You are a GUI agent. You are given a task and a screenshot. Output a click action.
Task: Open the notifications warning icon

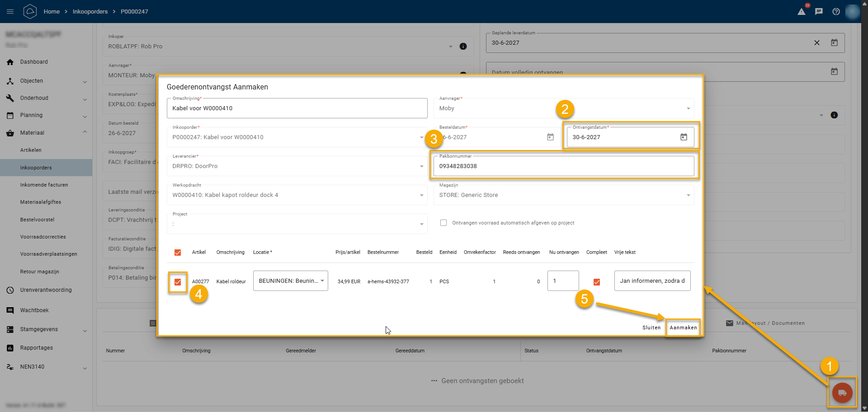coord(802,12)
